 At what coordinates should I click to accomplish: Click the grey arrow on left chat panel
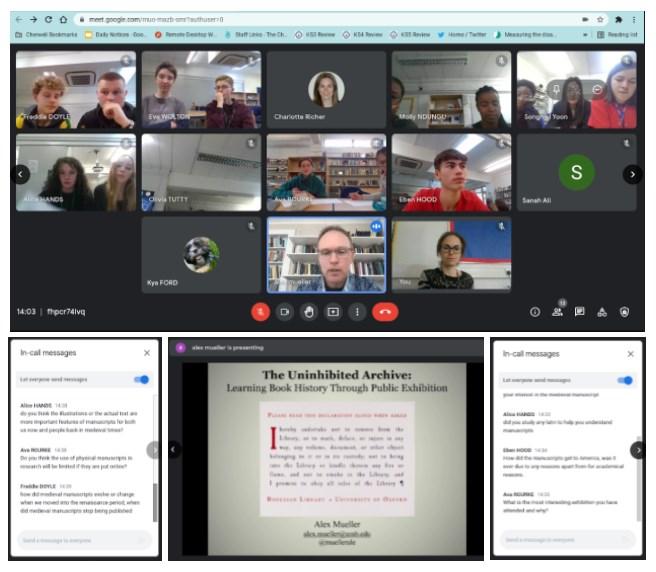(154, 450)
